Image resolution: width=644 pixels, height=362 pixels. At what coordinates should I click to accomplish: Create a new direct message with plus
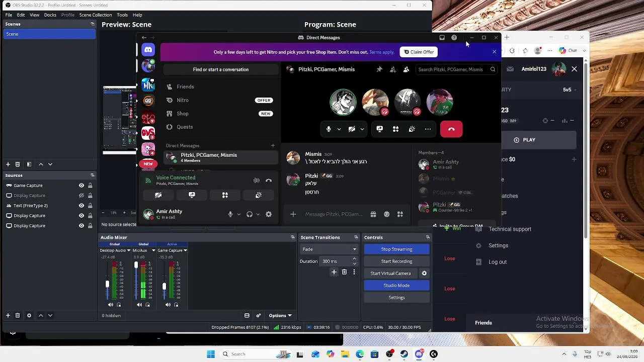click(x=273, y=146)
